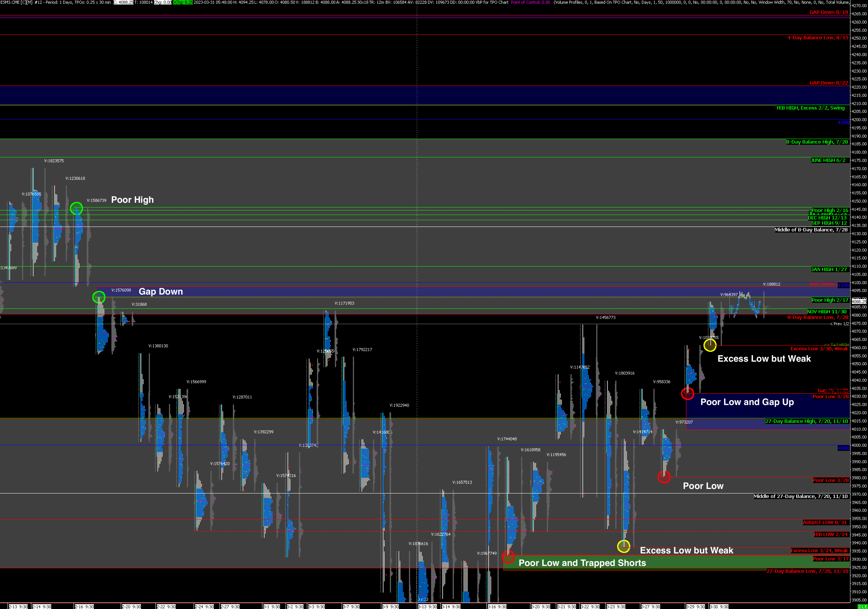Click the green 2LE status box in corner
868x609 pixels.
(863, 606)
